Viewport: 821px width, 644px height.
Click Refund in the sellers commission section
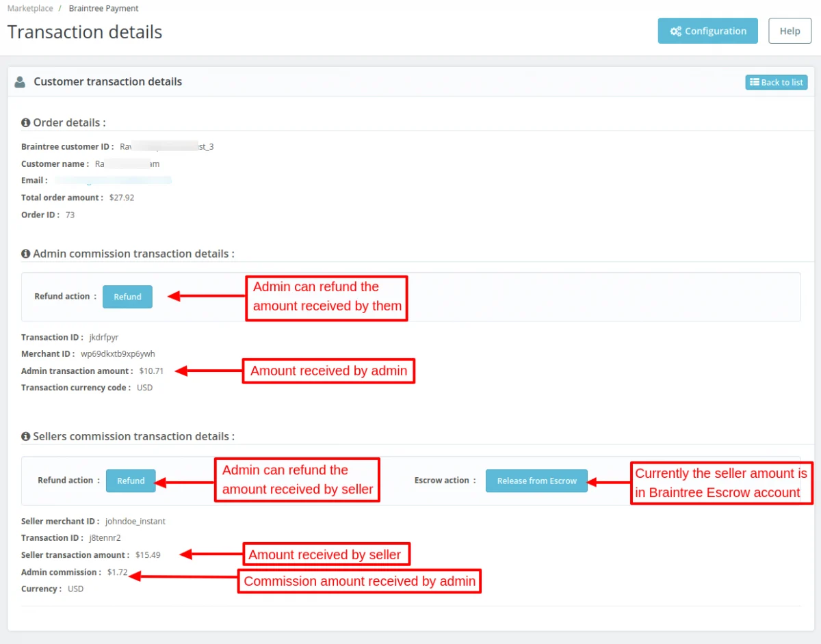(x=131, y=481)
